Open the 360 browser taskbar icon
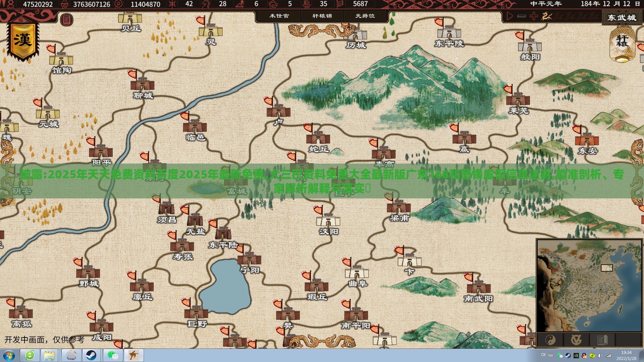Image resolution: width=644 pixels, height=362 pixels. coord(30,355)
